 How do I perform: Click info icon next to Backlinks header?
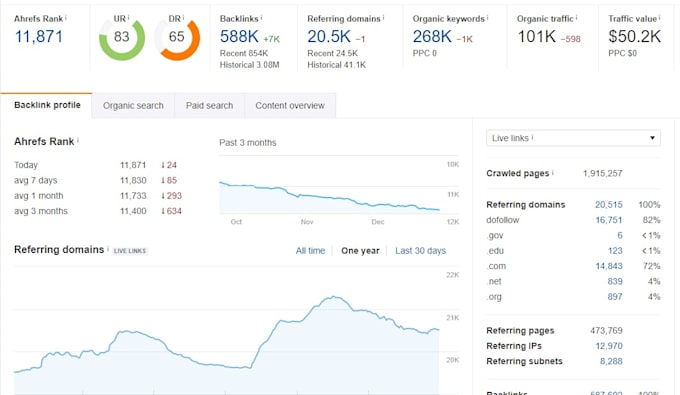[262, 17]
